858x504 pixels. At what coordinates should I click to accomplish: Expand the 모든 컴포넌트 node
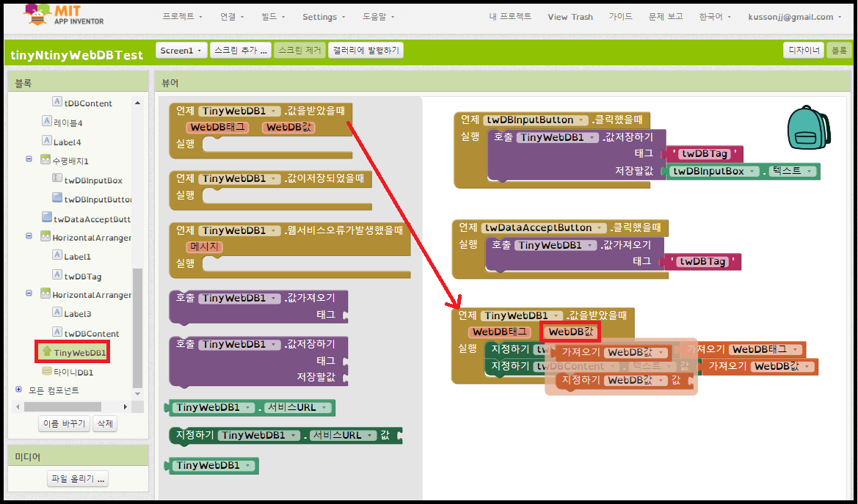tap(18, 389)
